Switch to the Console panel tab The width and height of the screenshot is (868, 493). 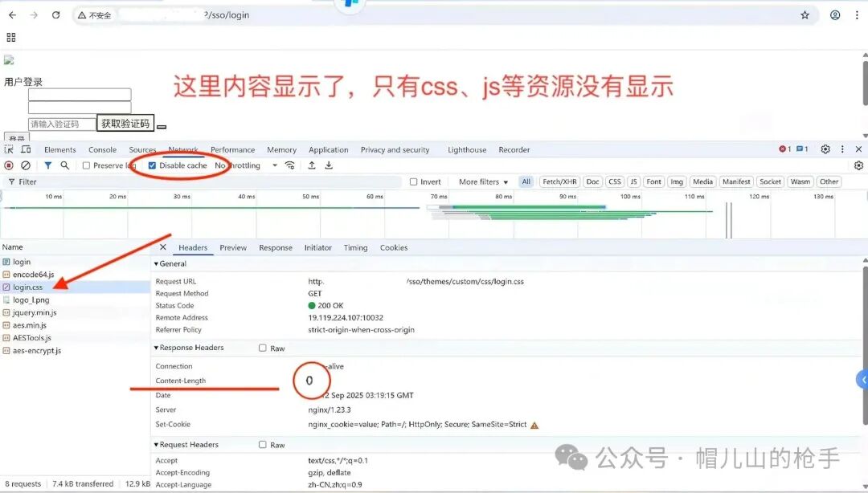(102, 149)
